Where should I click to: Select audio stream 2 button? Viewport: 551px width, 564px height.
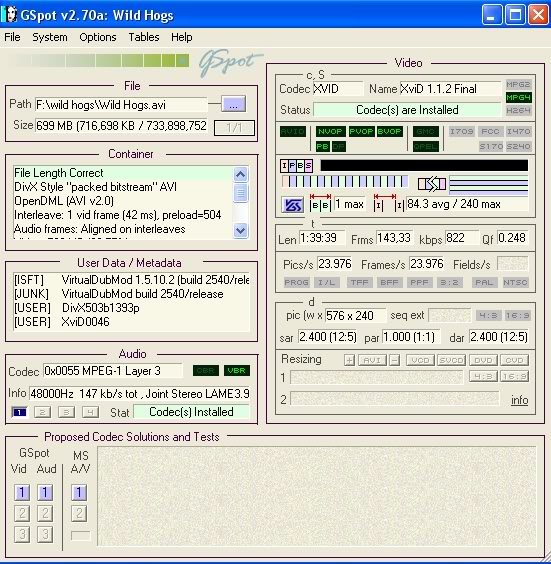pyautogui.click(x=42, y=412)
